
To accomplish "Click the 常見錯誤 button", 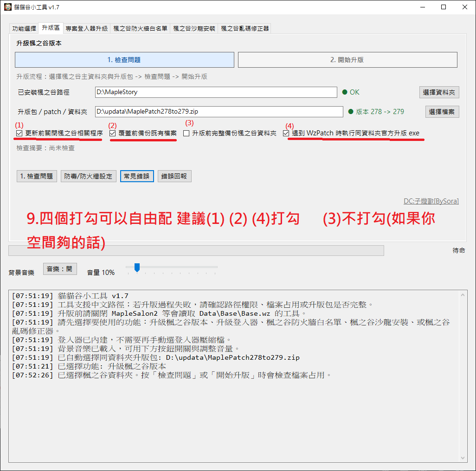I will point(137,176).
